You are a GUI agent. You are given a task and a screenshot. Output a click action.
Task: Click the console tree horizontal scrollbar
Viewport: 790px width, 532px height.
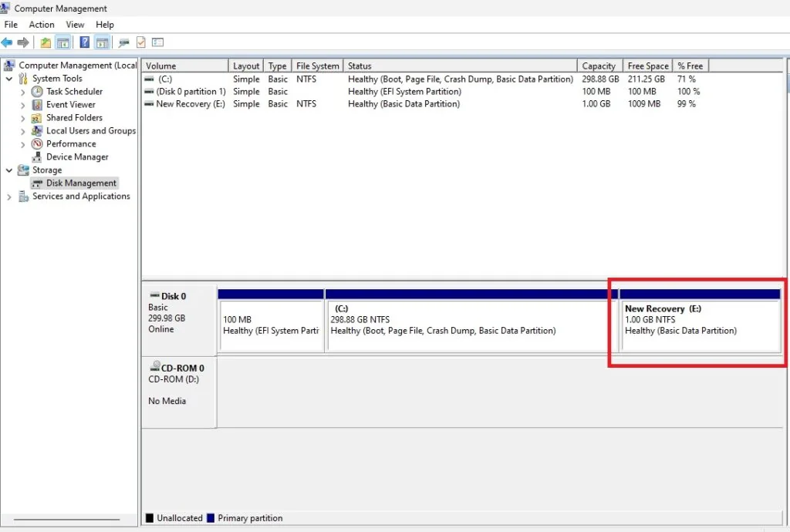tap(67, 519)
